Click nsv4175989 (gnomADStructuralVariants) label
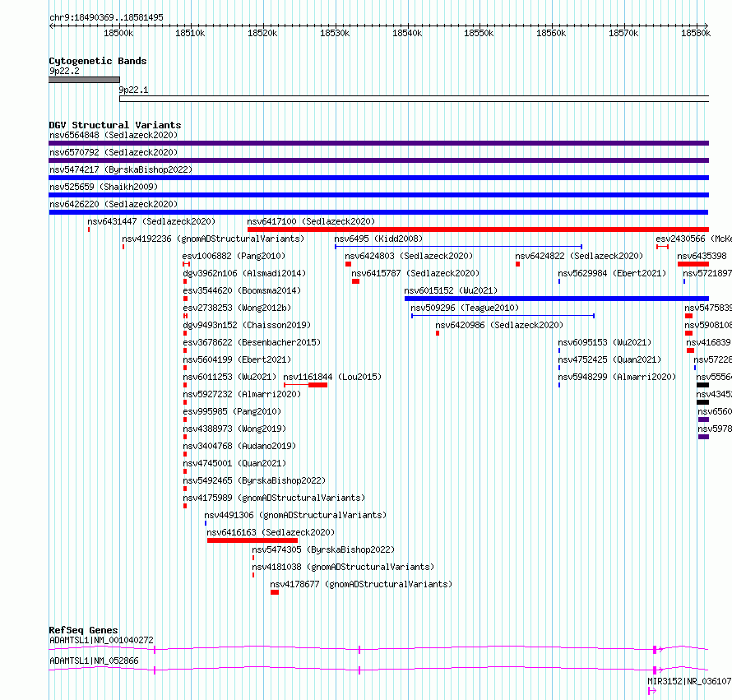The image size is (732, 700). 274,498
